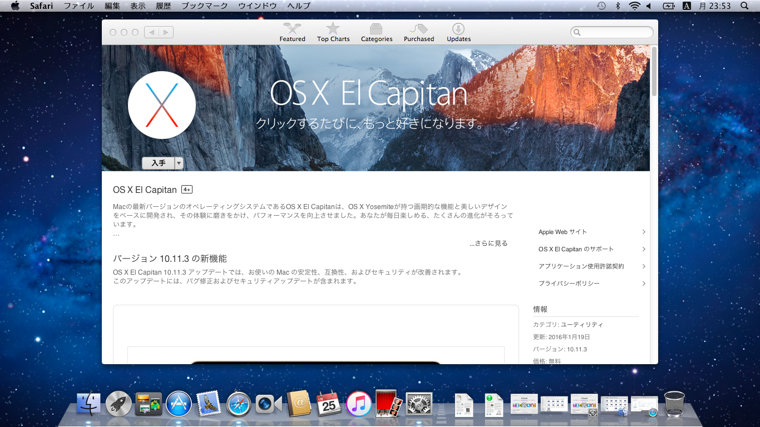
Task: Click the バージョン 10.11.3 の新機能 heading
Action: coord(170,259)
